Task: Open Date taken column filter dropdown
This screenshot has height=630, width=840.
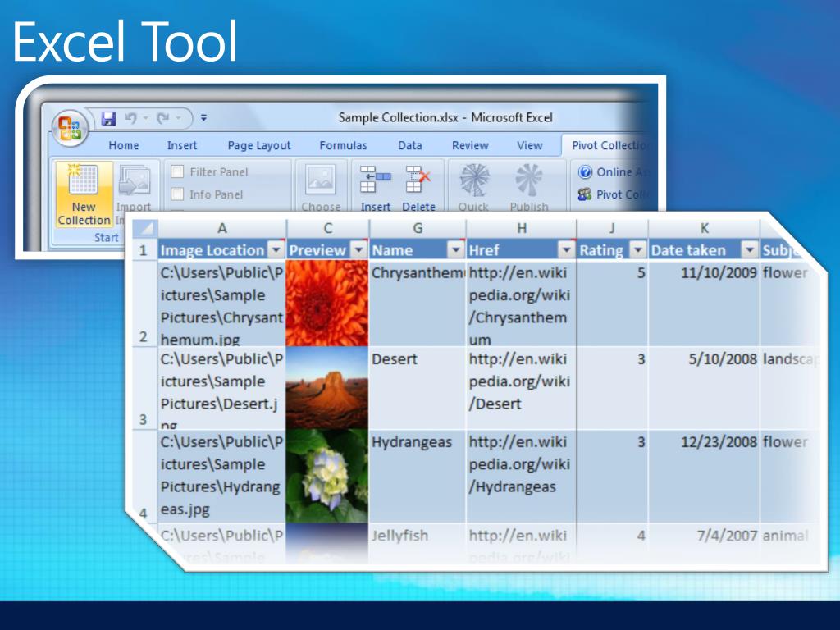Action: click(750, 249)
